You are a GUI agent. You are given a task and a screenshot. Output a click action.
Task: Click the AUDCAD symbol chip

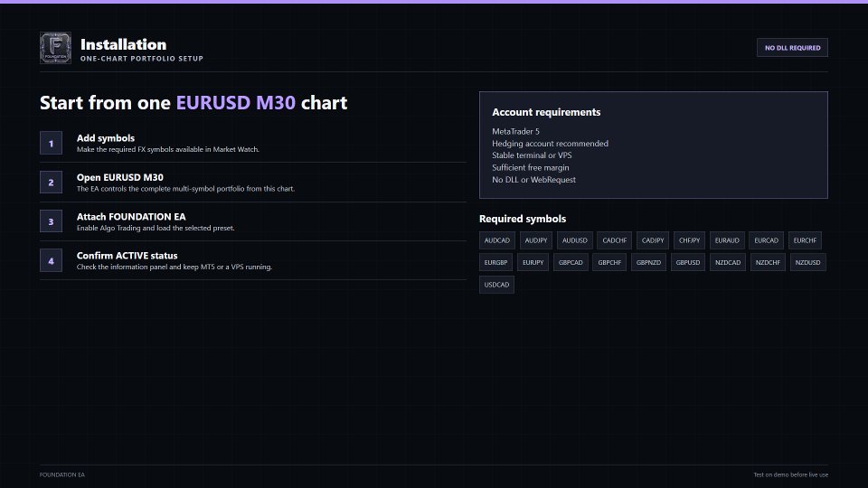tap(496, 240)
